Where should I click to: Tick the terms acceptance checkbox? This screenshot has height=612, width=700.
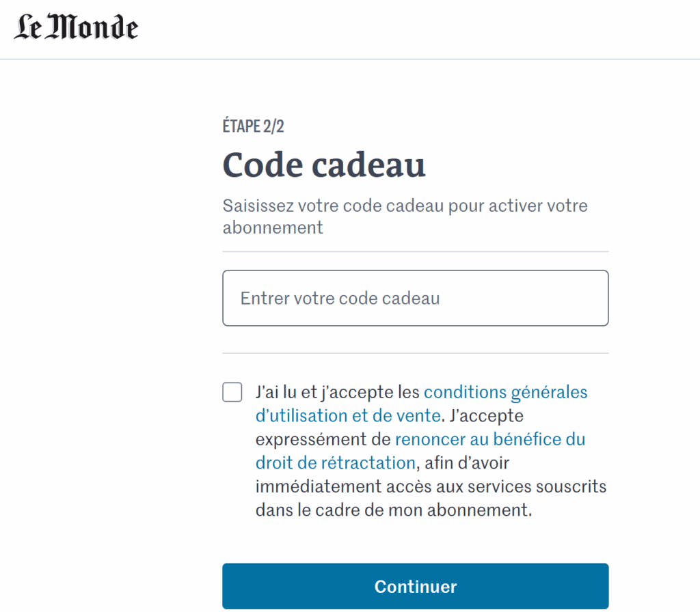tap(232, 392)
